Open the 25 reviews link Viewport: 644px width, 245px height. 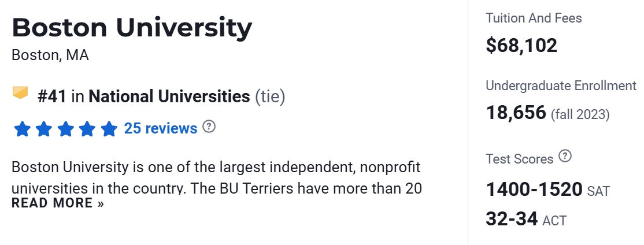point(161,128)
